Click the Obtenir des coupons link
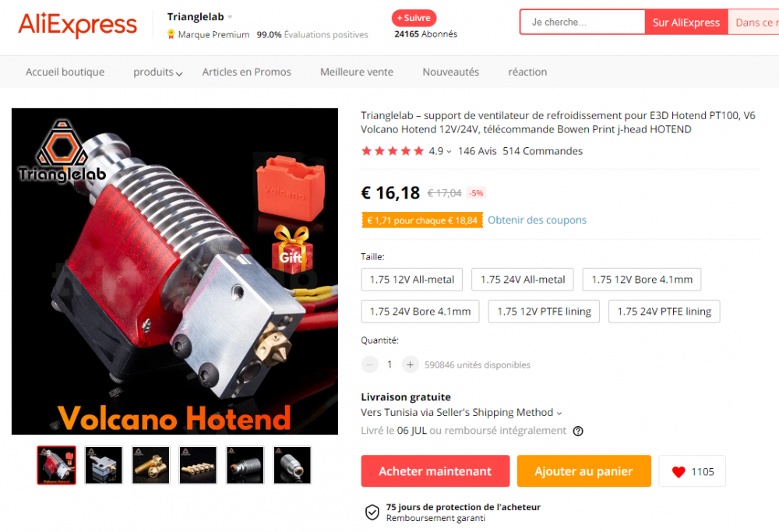779x532 pixels. point(537,220)
